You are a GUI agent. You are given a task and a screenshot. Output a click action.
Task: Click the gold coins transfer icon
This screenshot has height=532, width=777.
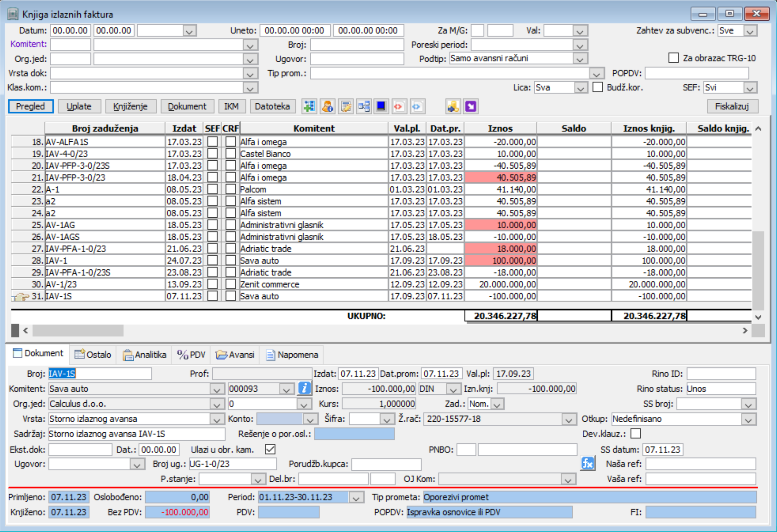453,106
